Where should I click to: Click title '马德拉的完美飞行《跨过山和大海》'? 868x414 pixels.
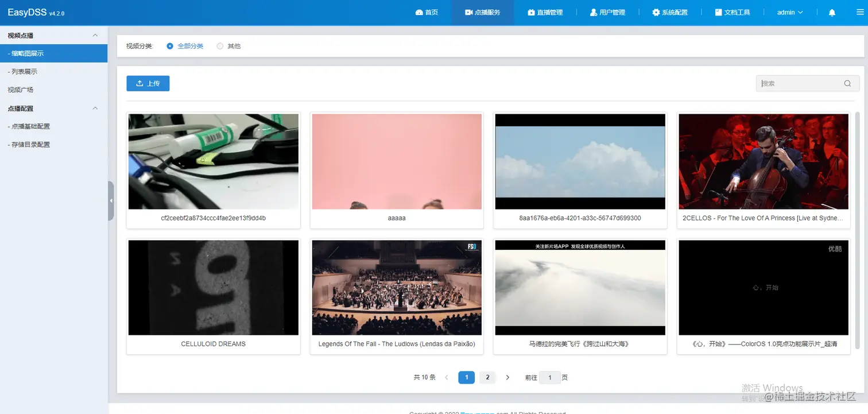coord(579,344)
